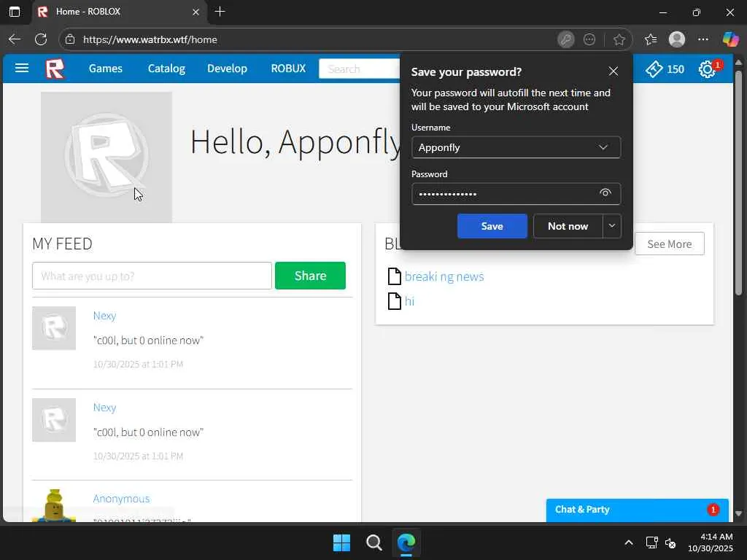Open the Chat & Party bar
747x560 pixels.
coord(638,510)
